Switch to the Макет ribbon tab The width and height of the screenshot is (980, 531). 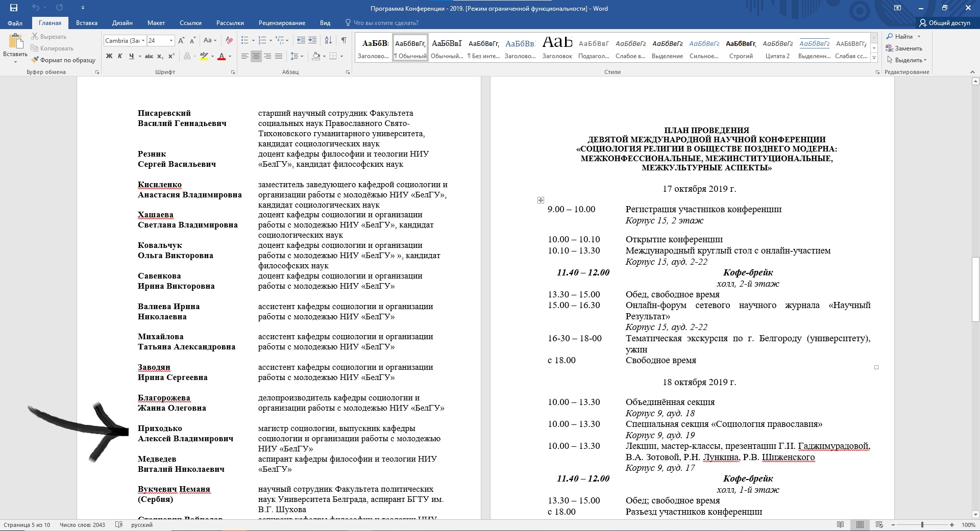coord(156,23)
